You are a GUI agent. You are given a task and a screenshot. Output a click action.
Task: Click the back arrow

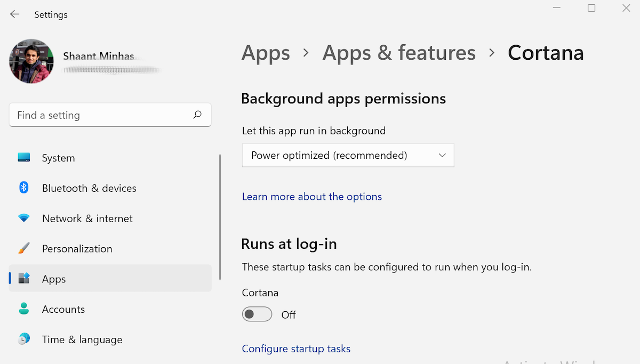coord(14,14)
